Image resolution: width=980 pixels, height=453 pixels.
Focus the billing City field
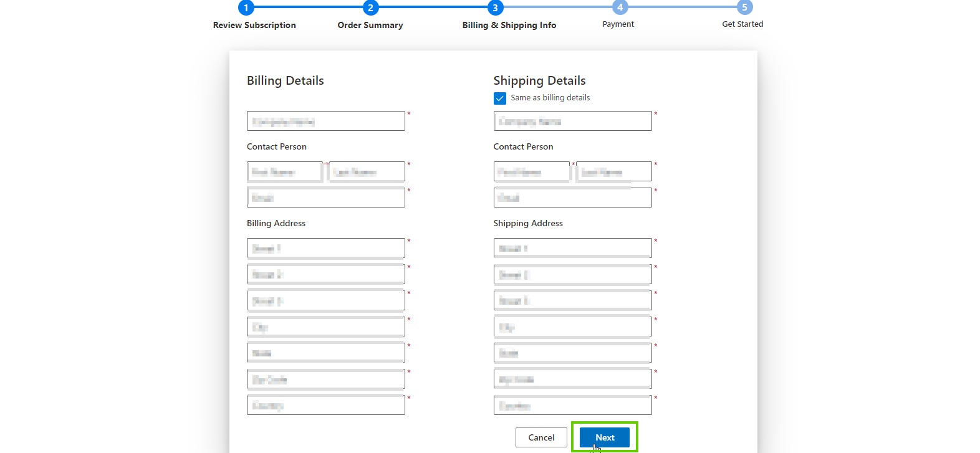[325, 327]
